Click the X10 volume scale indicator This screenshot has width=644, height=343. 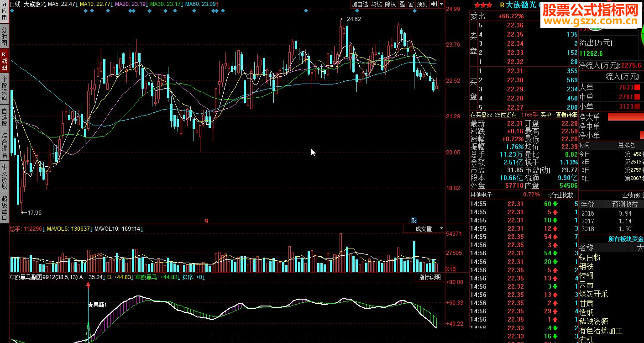[450, 269]
